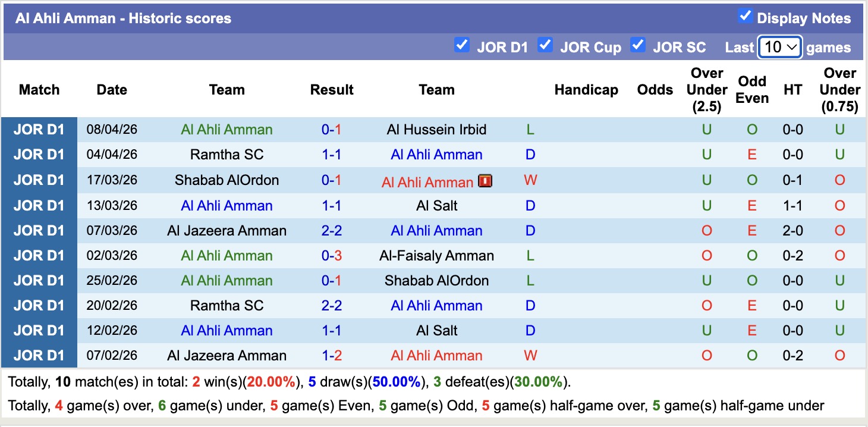Click the 2-2 result from 20/02/26
The width and height of the screenshot is (868, 427).
point(332,305)
